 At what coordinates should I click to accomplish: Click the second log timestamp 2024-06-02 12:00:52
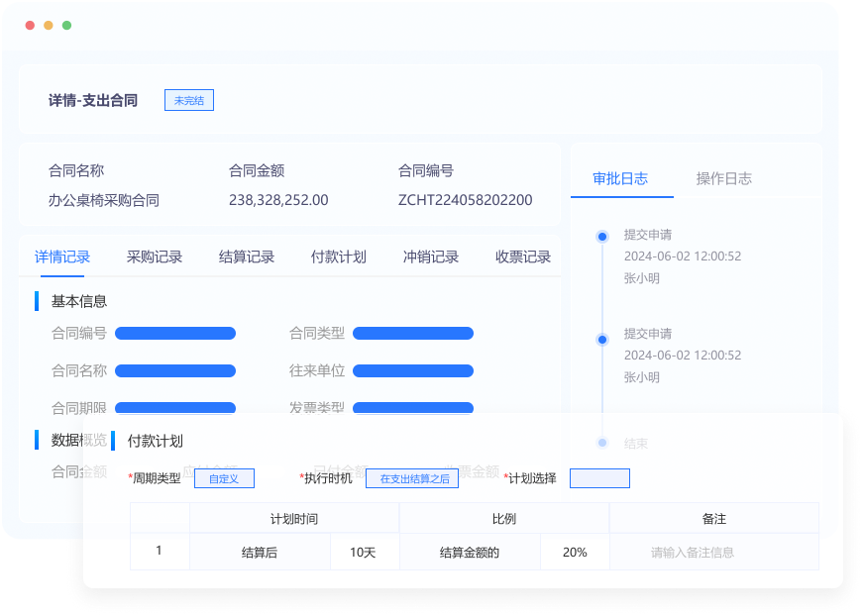[x=683, y=356]
